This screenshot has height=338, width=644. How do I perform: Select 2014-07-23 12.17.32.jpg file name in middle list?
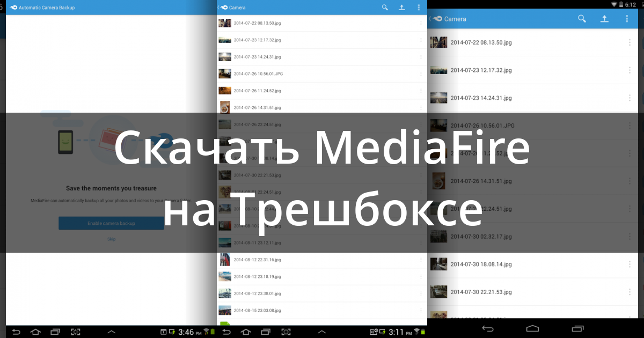(258, 40)
